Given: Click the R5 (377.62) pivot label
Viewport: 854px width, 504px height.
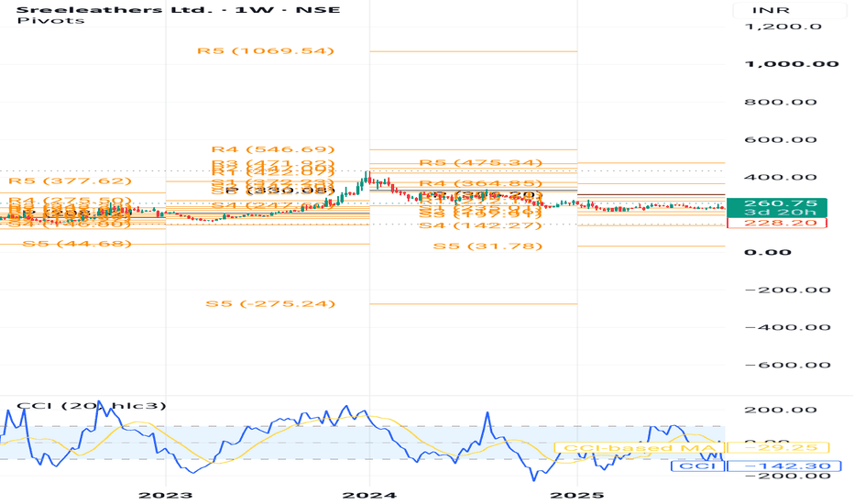Looking at the screenshot, I should click(x=71, y=181).
